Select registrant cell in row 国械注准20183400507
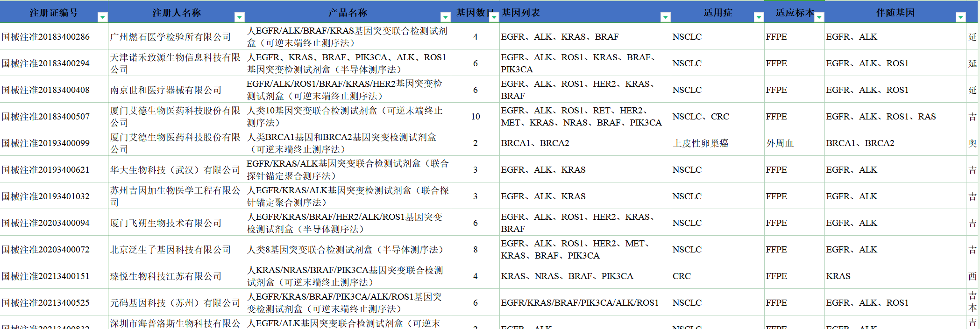The width and height of the screenshot is (980, 329). [x=177, y=116]
